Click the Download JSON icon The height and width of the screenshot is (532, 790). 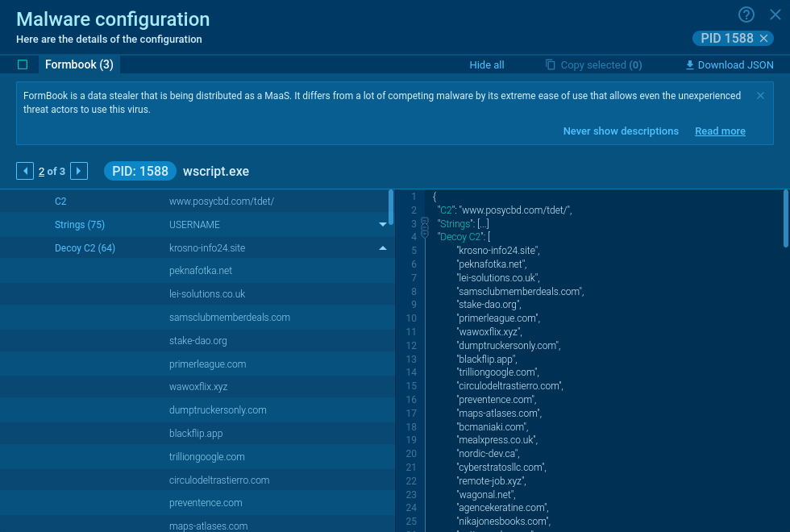[x=689, y=65]
